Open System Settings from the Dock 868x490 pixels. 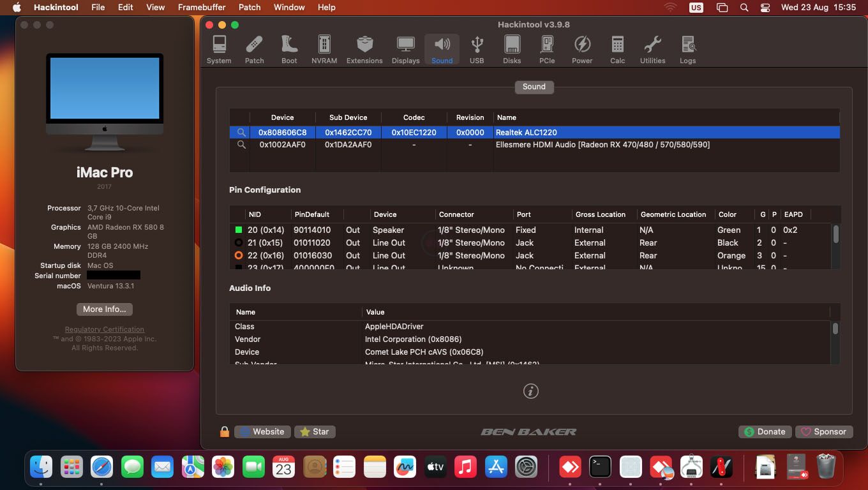pyautogui.click(x=527, y=468)
